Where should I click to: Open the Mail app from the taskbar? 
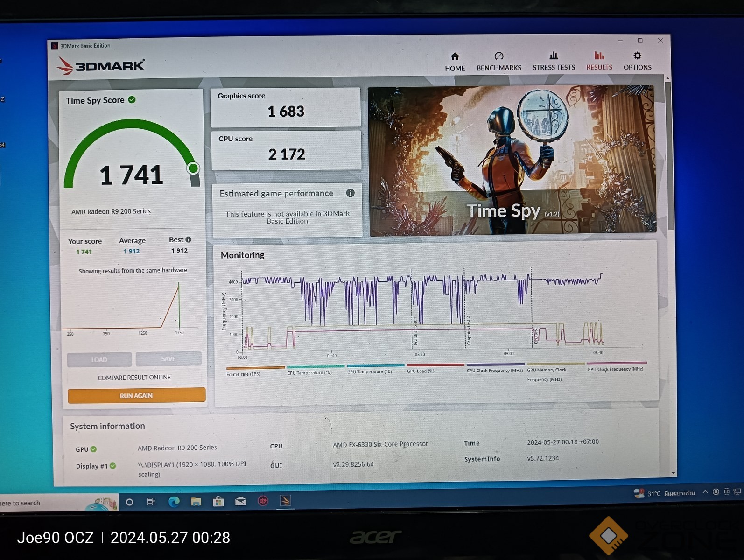click(x=241, y=501)
